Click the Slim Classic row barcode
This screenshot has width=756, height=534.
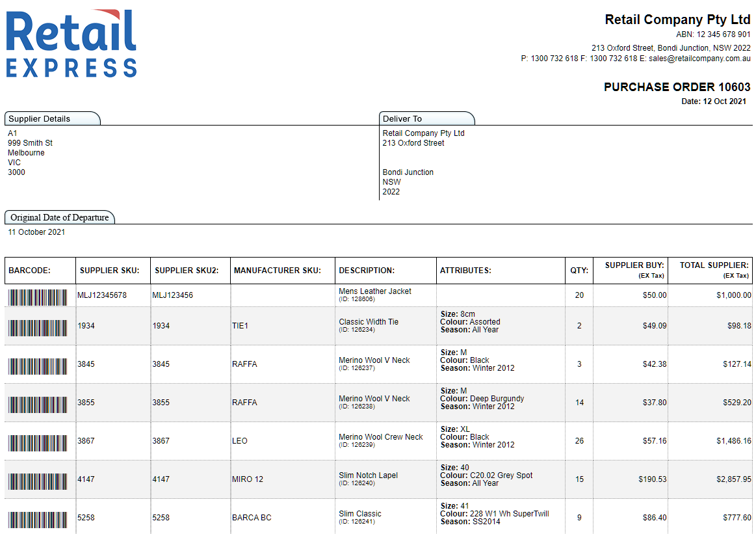click(38, 520)
